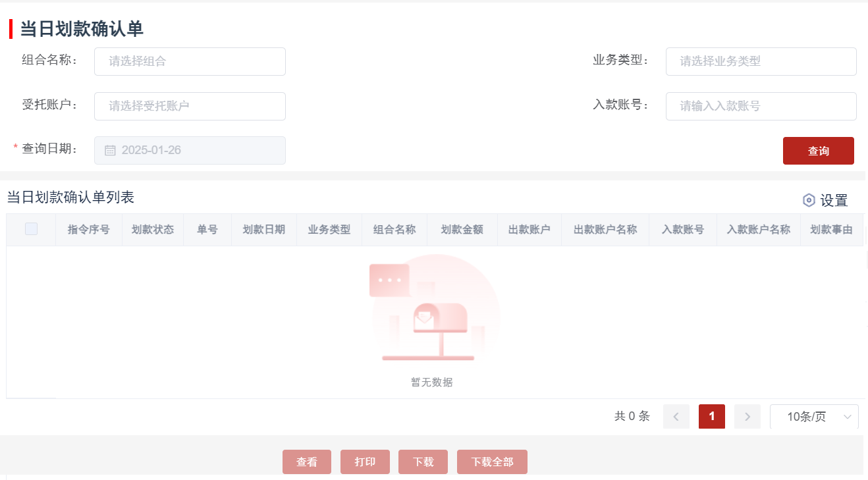The width and height of the screenshot is (868, 480).
Task: Open the 受托账户 account dropdown
Action: coord(190,106)
